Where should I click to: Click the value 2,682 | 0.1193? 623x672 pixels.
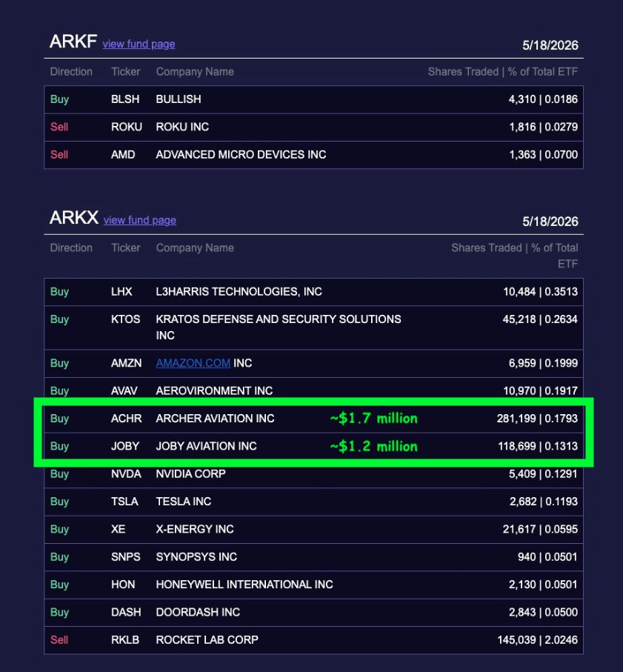[x=543, y=502]
